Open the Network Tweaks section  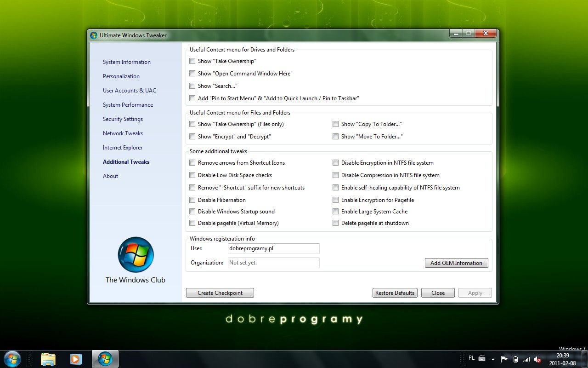click(x=123, y=133)
